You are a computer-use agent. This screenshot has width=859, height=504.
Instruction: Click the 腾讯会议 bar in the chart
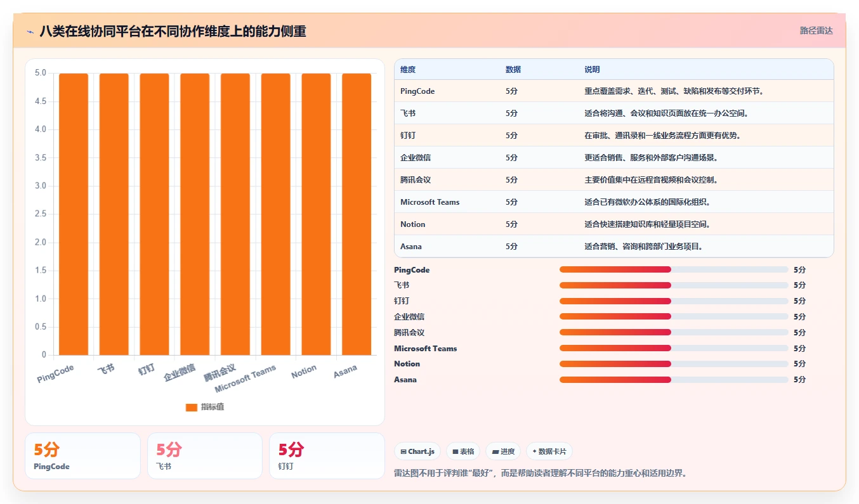pyautogui.click(x=235, y=214)
